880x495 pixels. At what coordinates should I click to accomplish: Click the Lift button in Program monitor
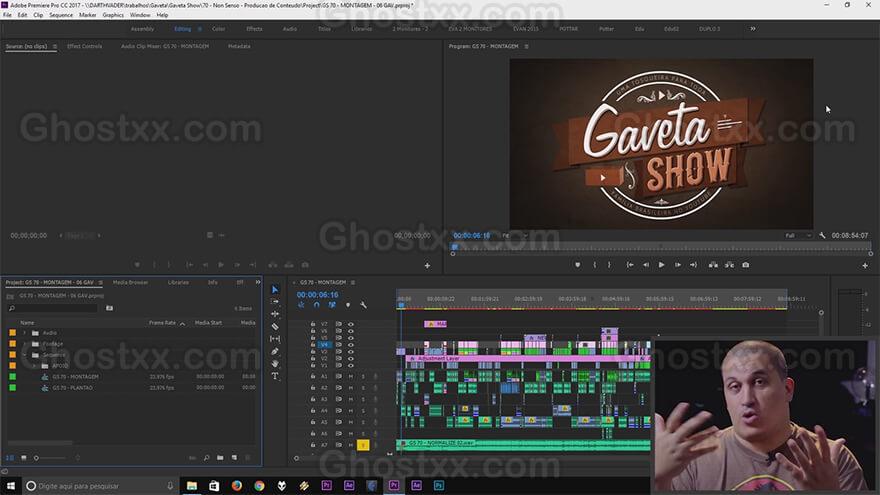pyautogui.click(x=713, y=265)
